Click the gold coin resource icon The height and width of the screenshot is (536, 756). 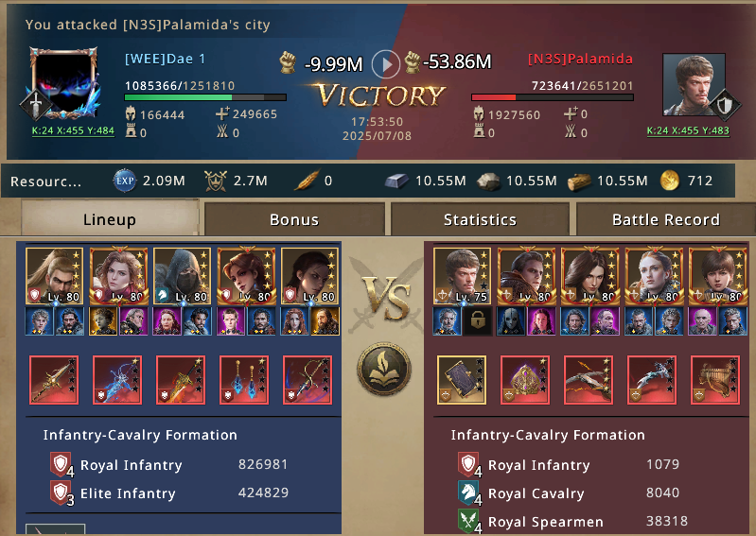tap(670, 181)
